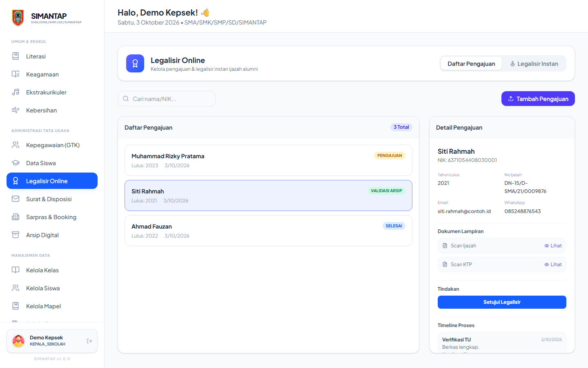Click the Kelola Kelas book icon
The width and height of the screenshot is (588, 368).
(16, 270)
